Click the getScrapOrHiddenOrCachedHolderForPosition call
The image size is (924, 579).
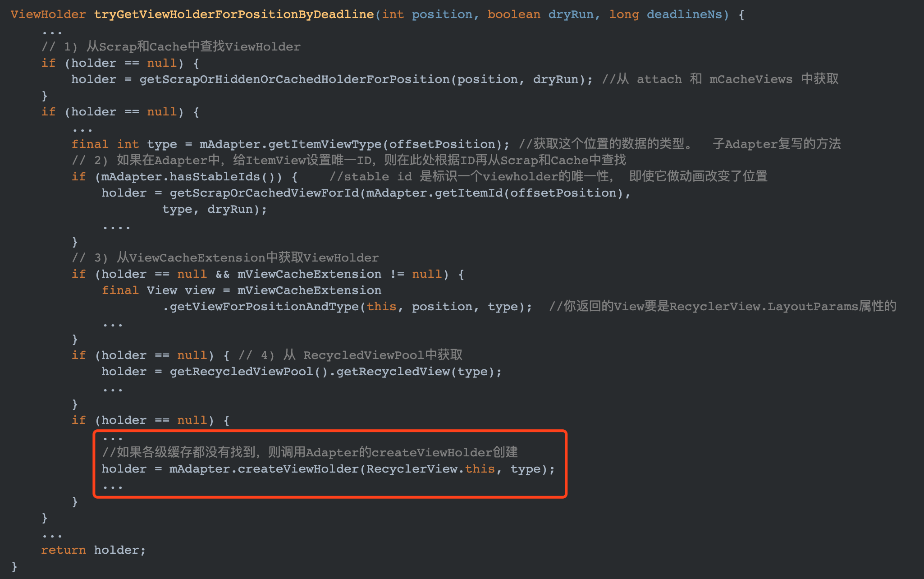coord(295,79)
